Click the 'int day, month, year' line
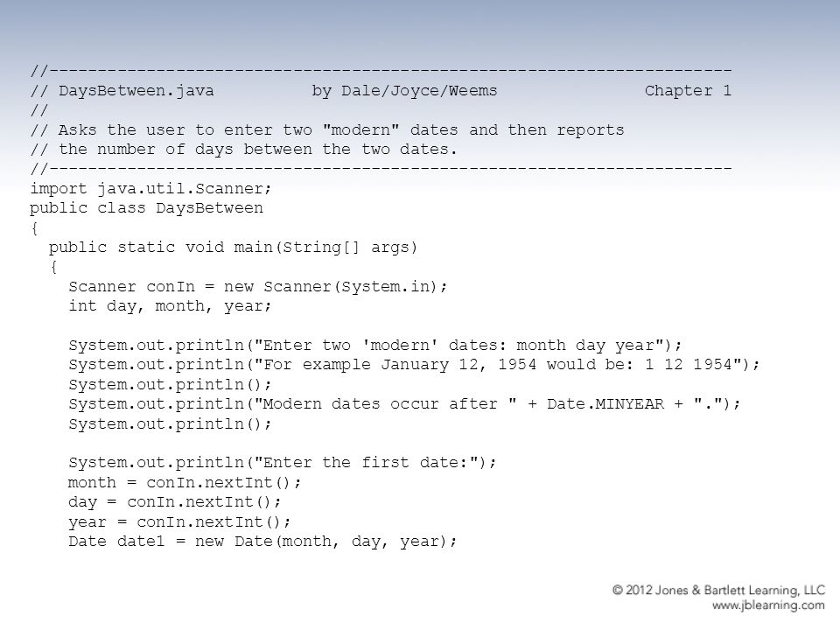The width and height of the screenshot is (840, 630). pyautogui.click(x=170, y=306)
